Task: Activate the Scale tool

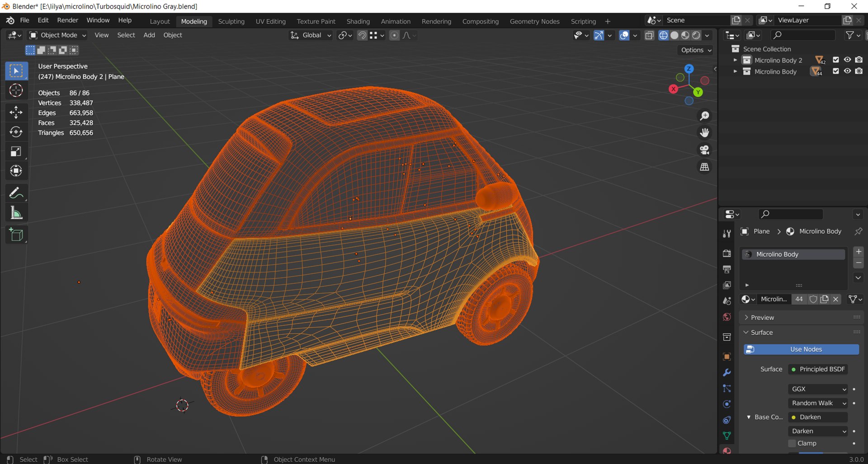Action: pos(16,152)
